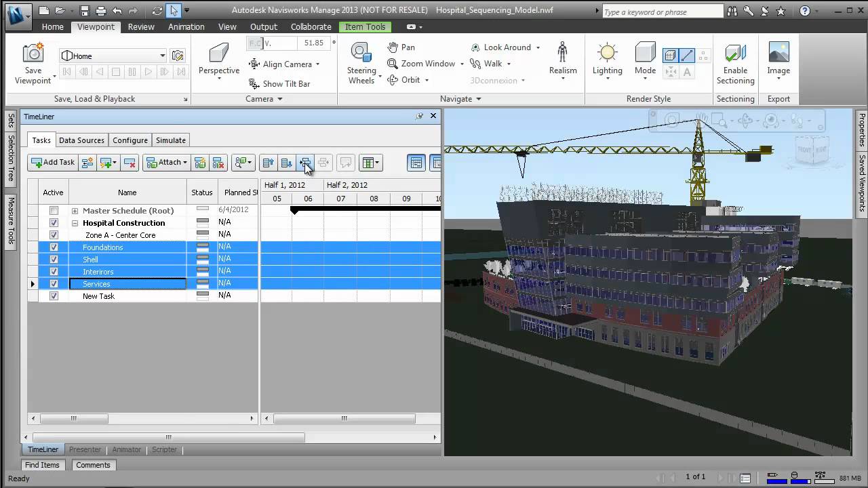Viewport: 868px width, 488px height.
Task: Toggle Active checkbox for Hospital Construction
Action: pos(54,223)
